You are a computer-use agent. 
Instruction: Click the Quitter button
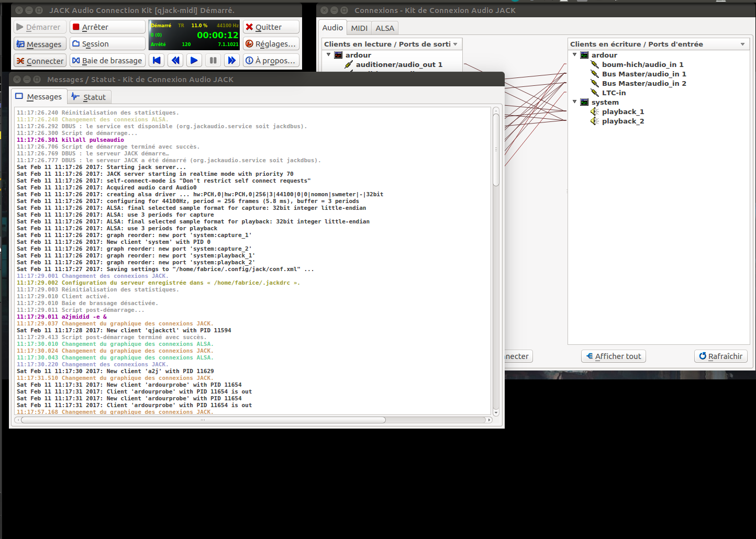(x=271, y=27)
